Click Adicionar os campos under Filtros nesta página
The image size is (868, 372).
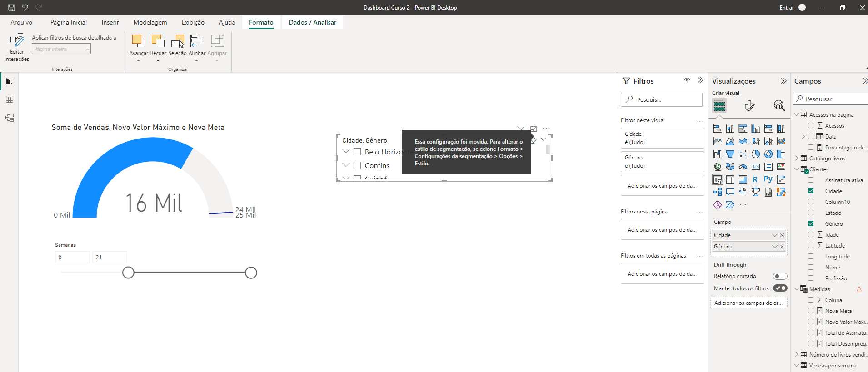pyautogui.click(x=662, y=230)
